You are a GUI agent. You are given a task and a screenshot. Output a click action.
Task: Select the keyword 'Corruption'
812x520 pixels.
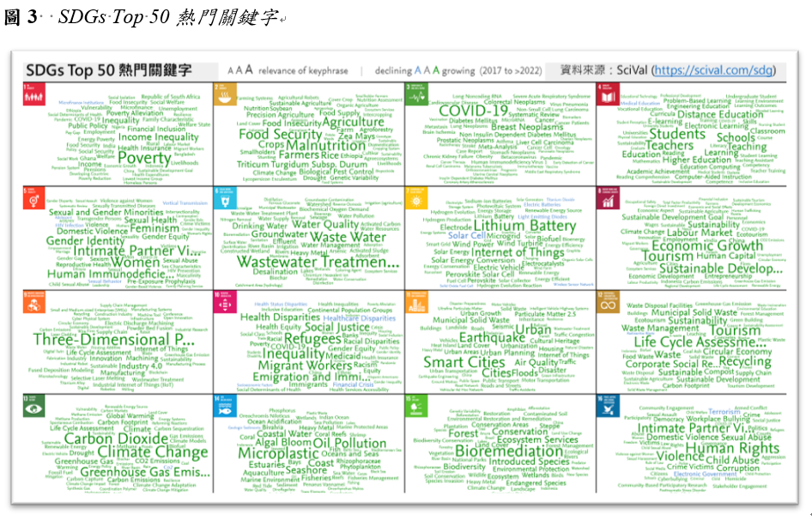738,468
